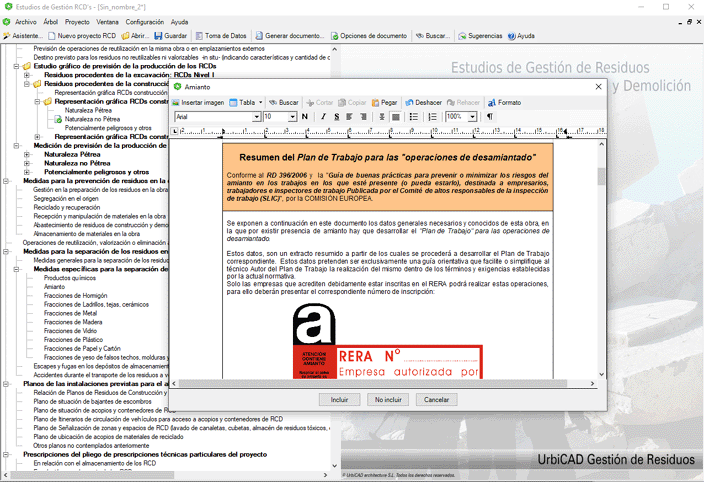
Task: Click the No incluir button
Action: click(x=388, y=399)
